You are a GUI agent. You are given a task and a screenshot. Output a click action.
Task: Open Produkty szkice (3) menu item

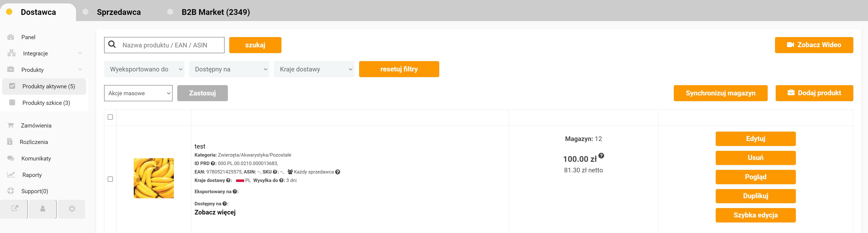(46, 103)
